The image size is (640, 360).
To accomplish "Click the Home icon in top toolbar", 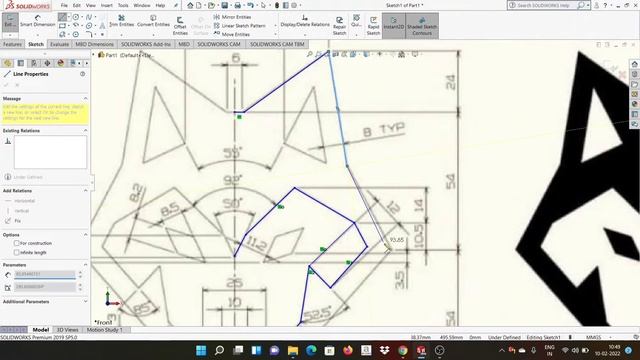I will pos(190,5).
